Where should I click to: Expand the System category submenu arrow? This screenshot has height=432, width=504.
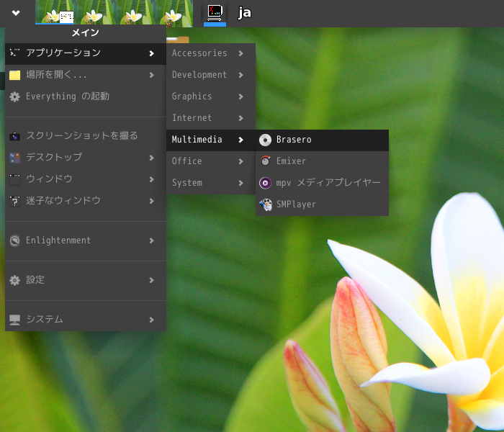240,183
